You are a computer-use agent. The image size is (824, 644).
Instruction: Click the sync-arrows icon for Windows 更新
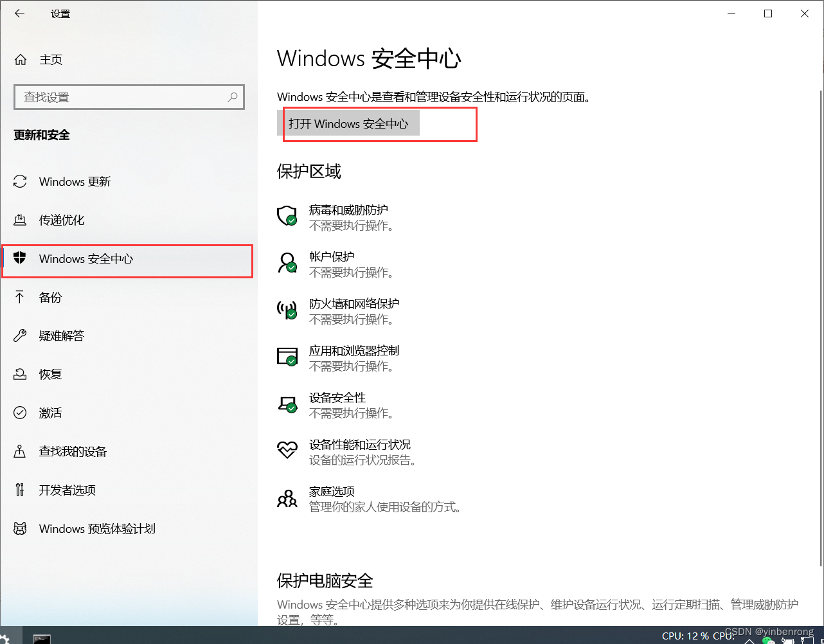click(x=21, y=182)
